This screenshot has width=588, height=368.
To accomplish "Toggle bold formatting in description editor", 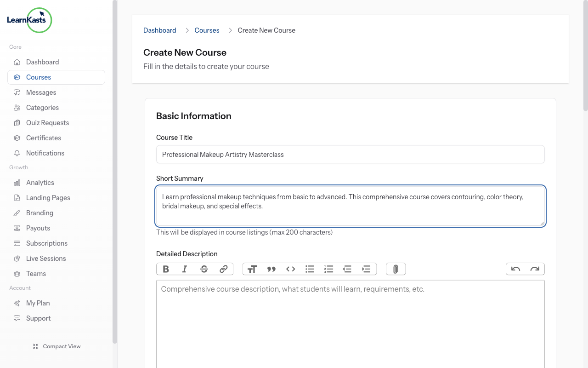I will 166,269.
